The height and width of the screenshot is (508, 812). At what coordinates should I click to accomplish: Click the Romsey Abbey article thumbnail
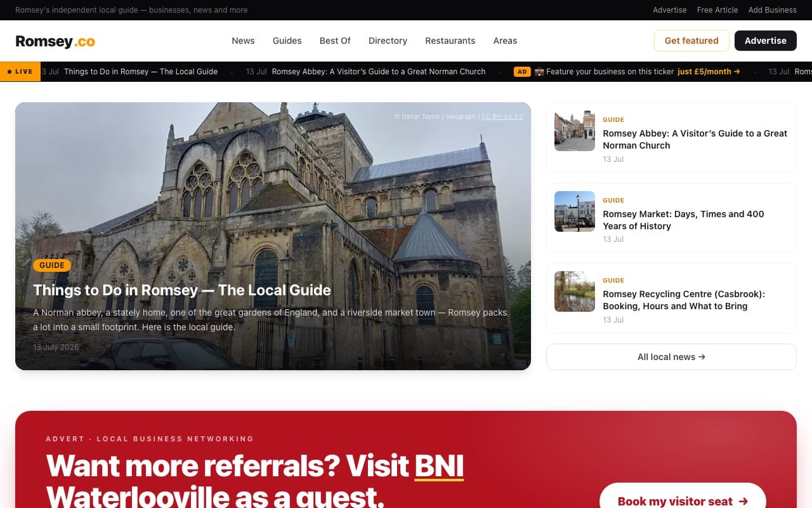tap(575, 131)
